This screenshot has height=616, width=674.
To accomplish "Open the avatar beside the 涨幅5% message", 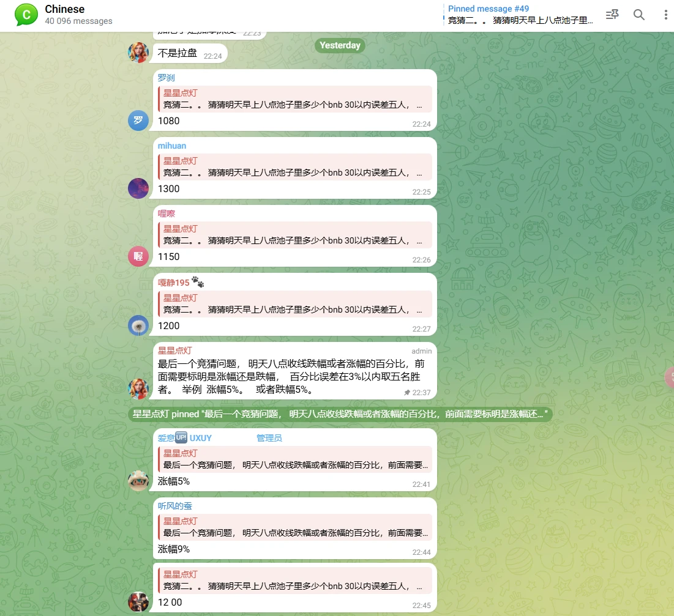I will pyautogui.click(x=138, y=480).
